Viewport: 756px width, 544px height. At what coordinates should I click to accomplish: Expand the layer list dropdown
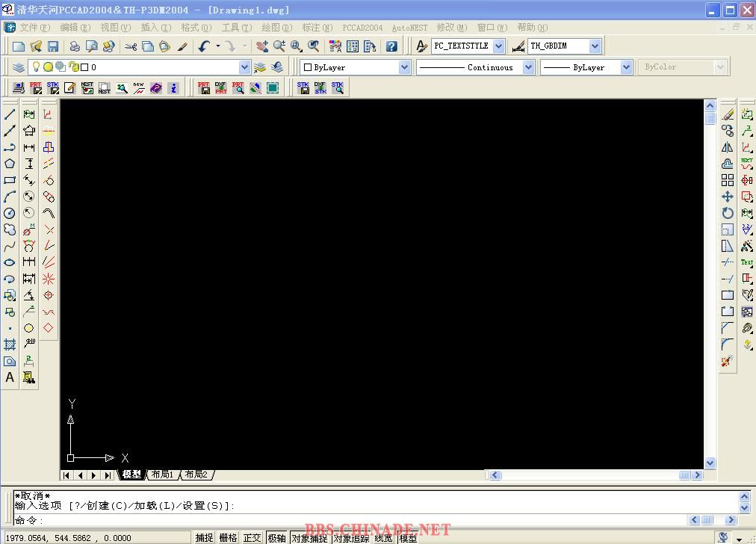pyautogui.click(x=244, y=67)
